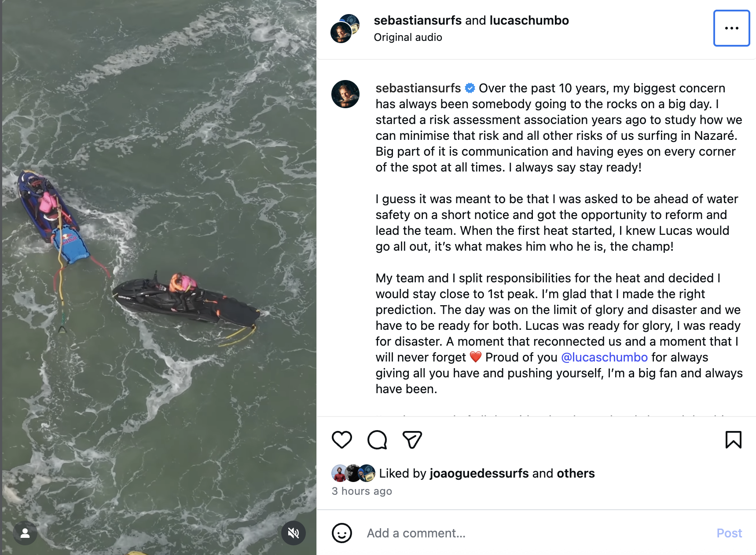The height and width of the screenshot is (555, 756).
Task: Open the emoji picker smiley icon
Action: (342, 533)
